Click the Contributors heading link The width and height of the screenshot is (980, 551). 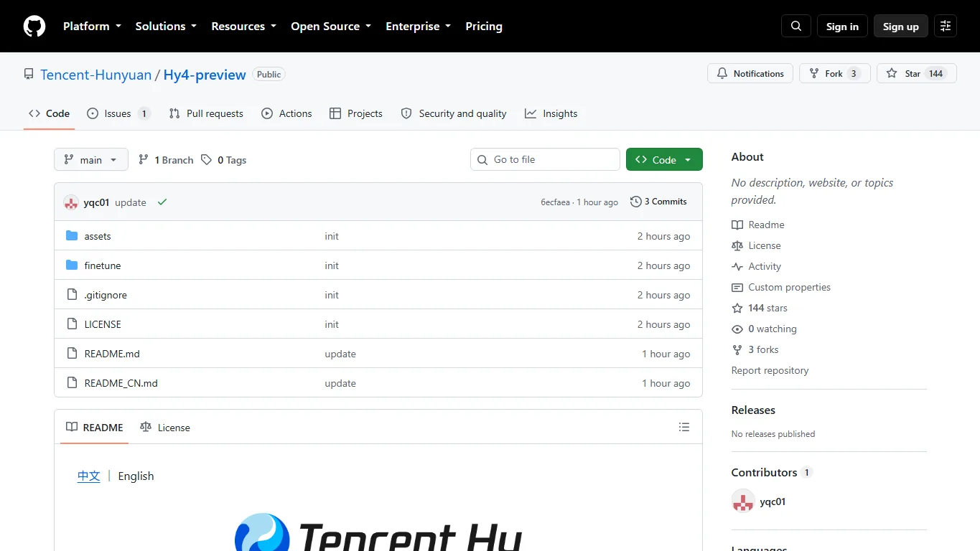[x=772, y=472]
